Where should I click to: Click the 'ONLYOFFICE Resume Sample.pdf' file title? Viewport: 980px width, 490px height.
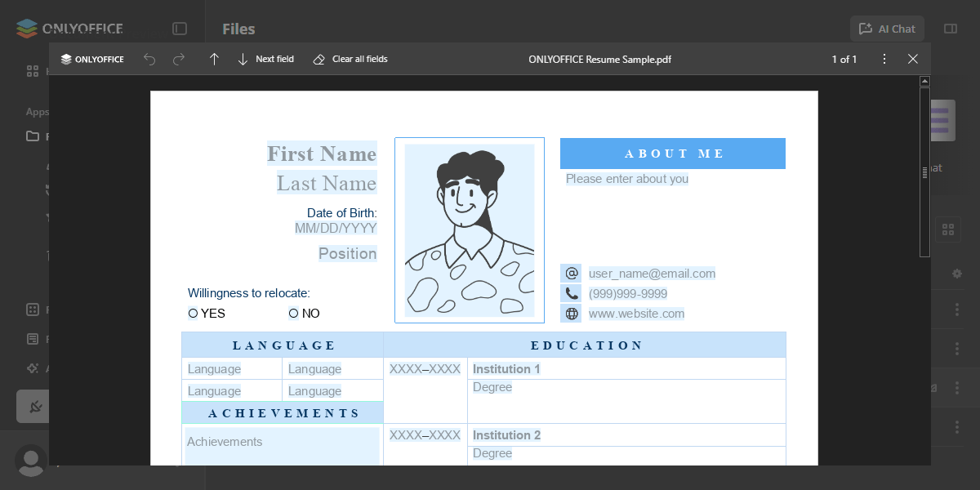tap(599, 59)
